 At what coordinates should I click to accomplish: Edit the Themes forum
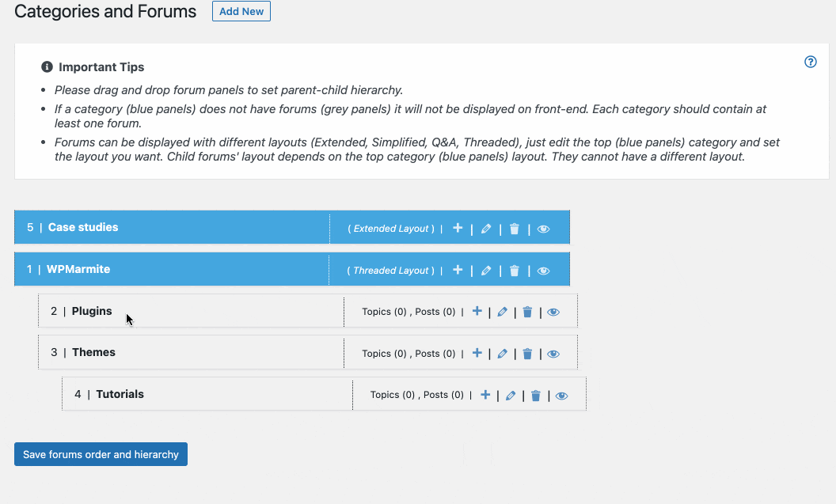tap(502, 353)
